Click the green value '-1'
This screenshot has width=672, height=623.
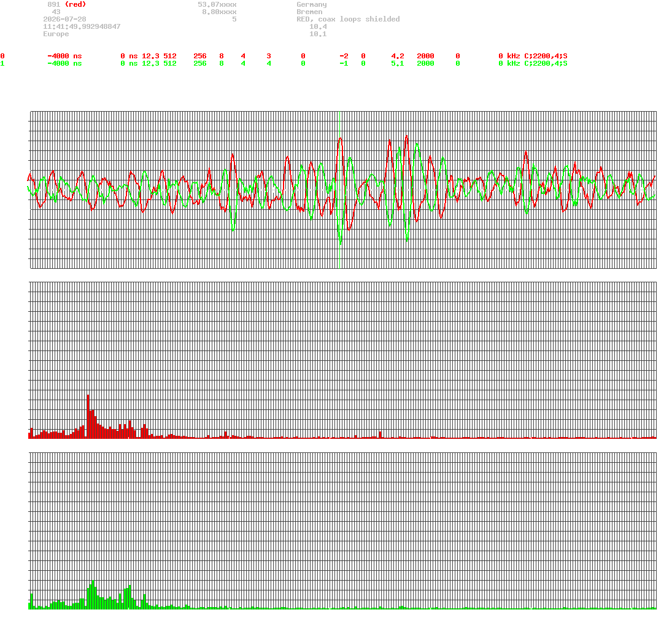click(x=344, y=63)
